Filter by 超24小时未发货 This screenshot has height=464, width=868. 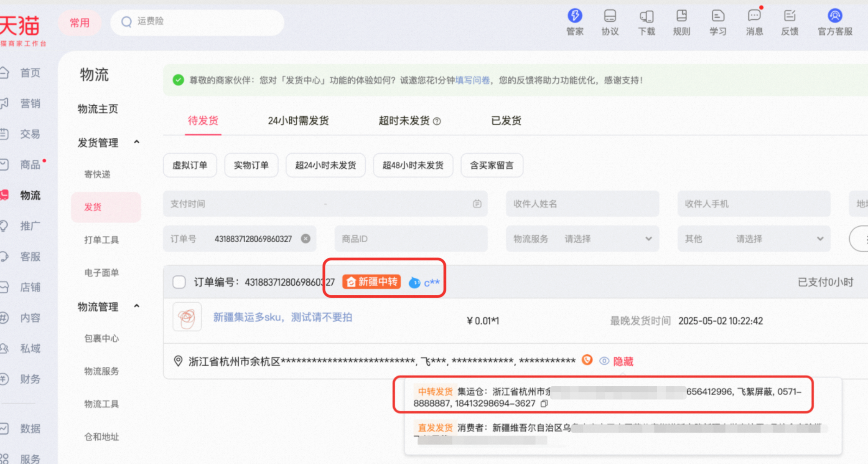tap(326, 165)
